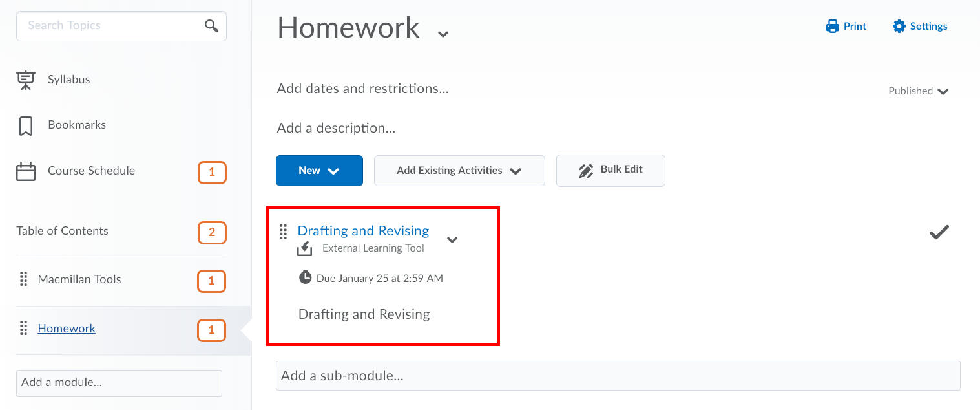Open the Syllabus from the sidebar
The image size is (980, 410).
coord(68,79)
